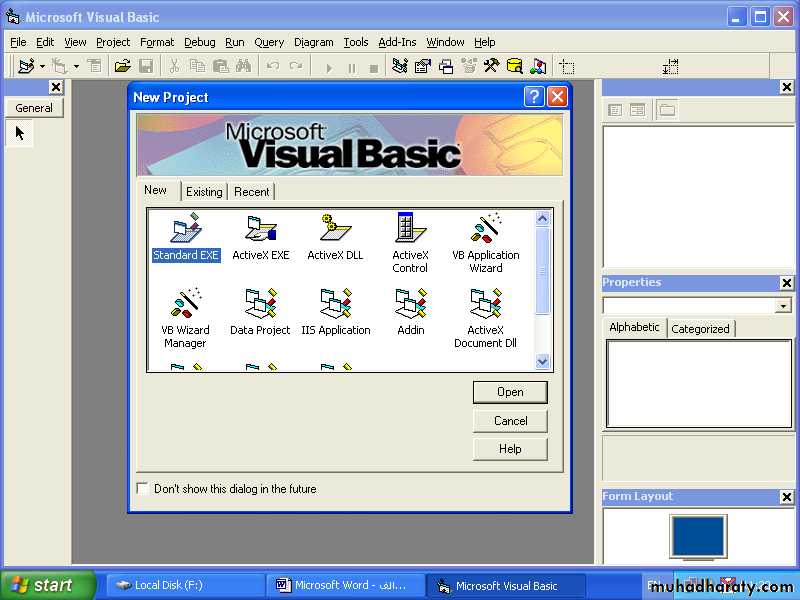The width and height of the screenshot is (800, 600).
Task: Open the Properties object dropdown list
Action: (x=783, y=306)
